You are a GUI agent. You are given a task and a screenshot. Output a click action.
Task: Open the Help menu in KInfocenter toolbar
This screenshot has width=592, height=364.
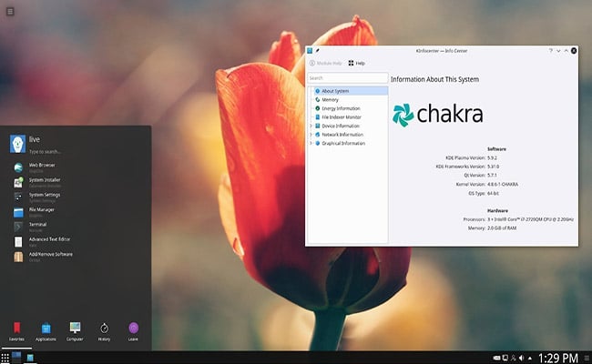point(356,63)
